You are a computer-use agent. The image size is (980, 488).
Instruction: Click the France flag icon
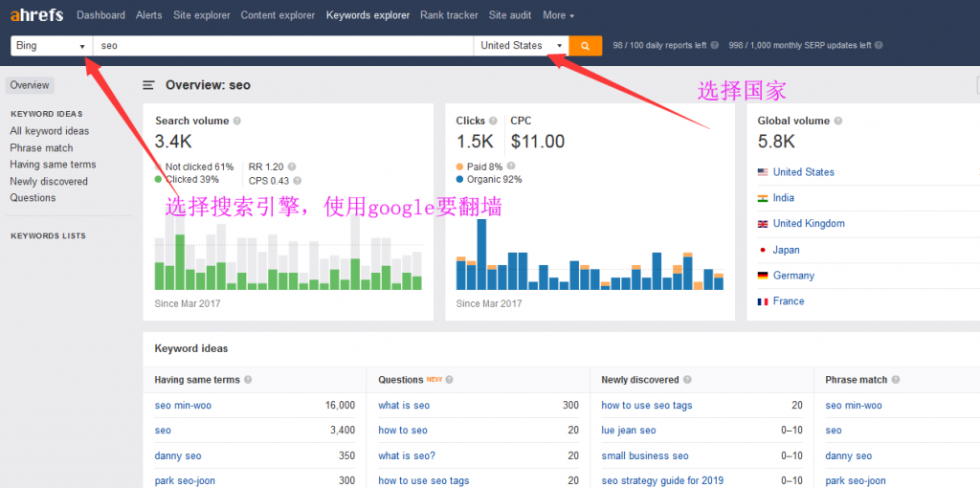tap(763, 301)
